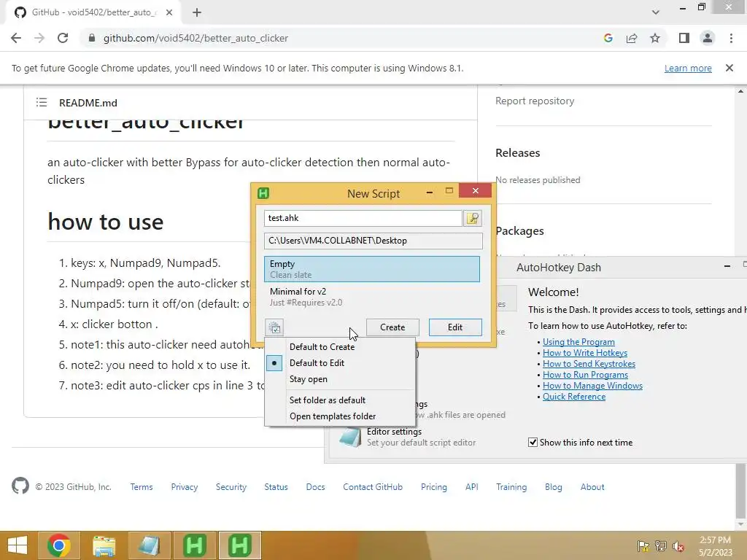Open How to Manage Windows link
The height and width of the screenshot is (560, 747).
592,386
